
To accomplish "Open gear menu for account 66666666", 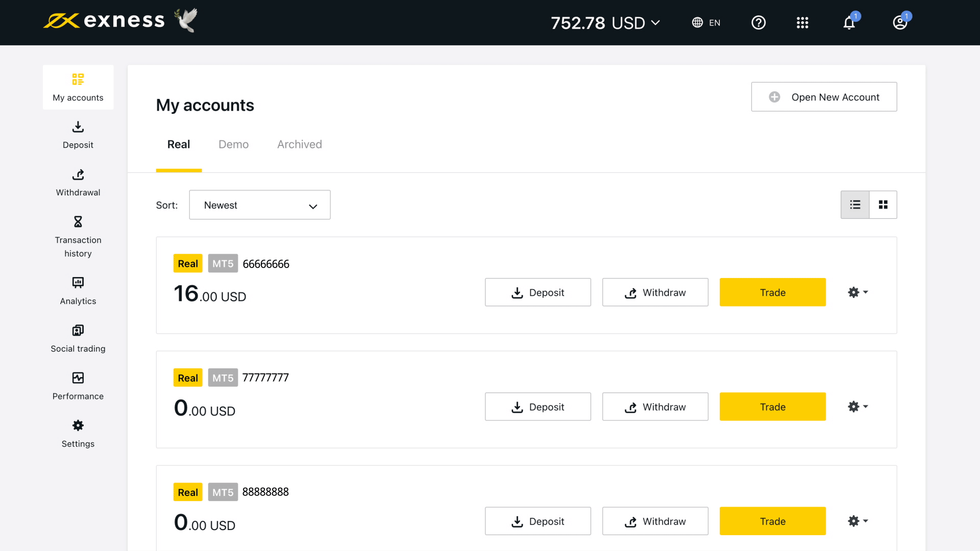I will (858, 292).
